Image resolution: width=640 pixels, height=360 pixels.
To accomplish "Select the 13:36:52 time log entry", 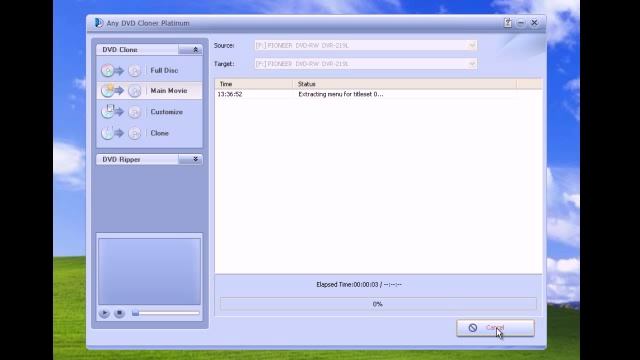I will pos(230,94).
